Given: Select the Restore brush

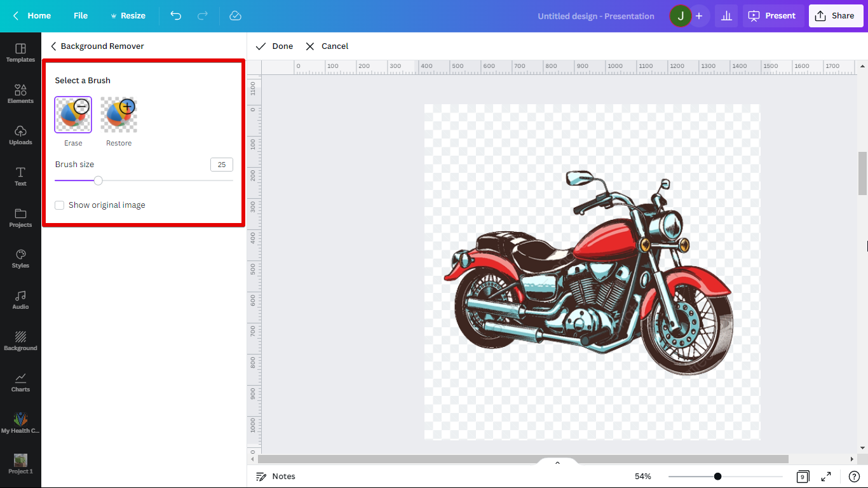Looking at the screenshot, I should click(119, 115).
